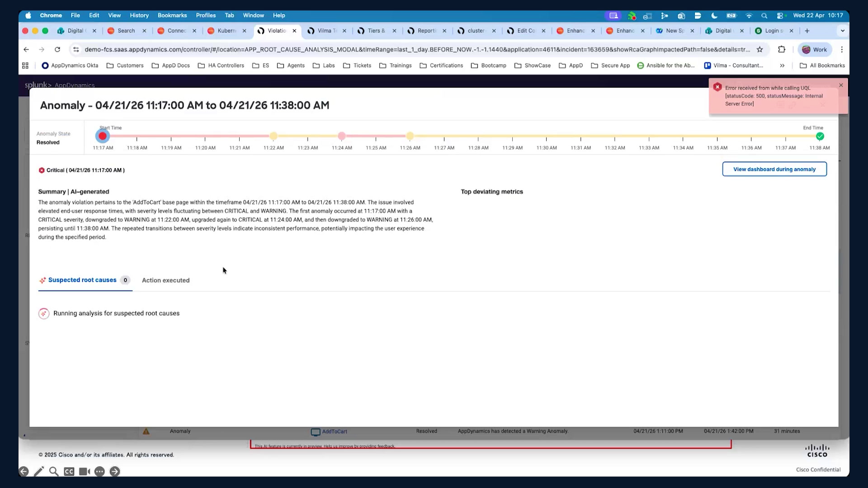Toggle the camera icon in presenter bar
The width and height of the screenshot is (868, 488).
coord(85,471)
